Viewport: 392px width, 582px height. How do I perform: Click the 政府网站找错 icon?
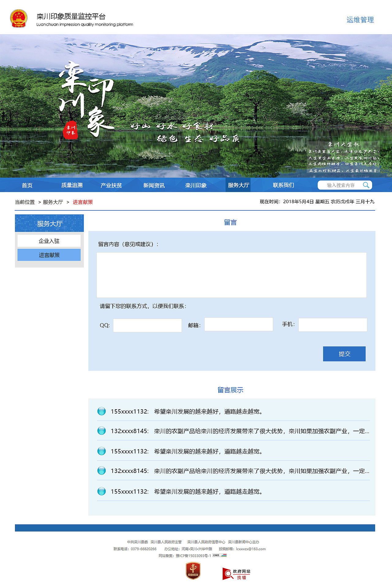236,574
